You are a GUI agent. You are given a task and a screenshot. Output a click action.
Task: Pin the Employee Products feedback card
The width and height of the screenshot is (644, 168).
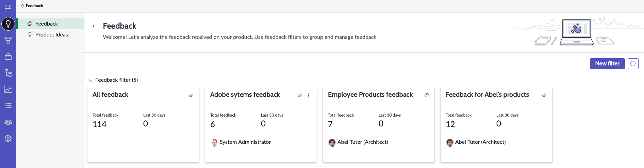(x=427, y=95)
